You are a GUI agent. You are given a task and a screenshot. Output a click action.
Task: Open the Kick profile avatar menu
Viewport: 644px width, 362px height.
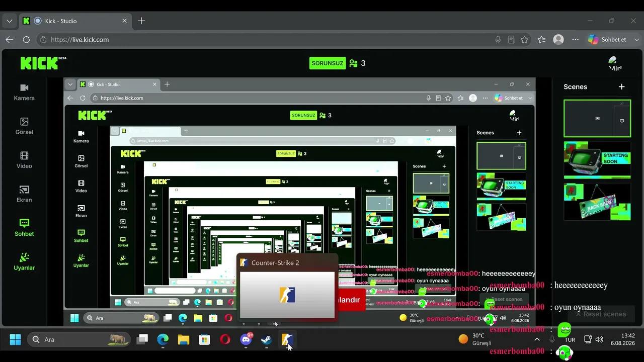click(x=615, y=63)
